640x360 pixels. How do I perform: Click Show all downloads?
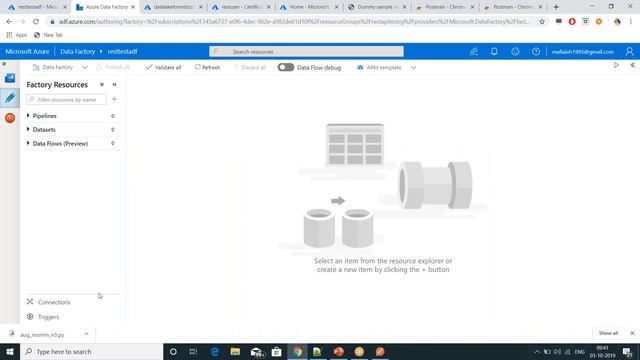click(608, 333)
